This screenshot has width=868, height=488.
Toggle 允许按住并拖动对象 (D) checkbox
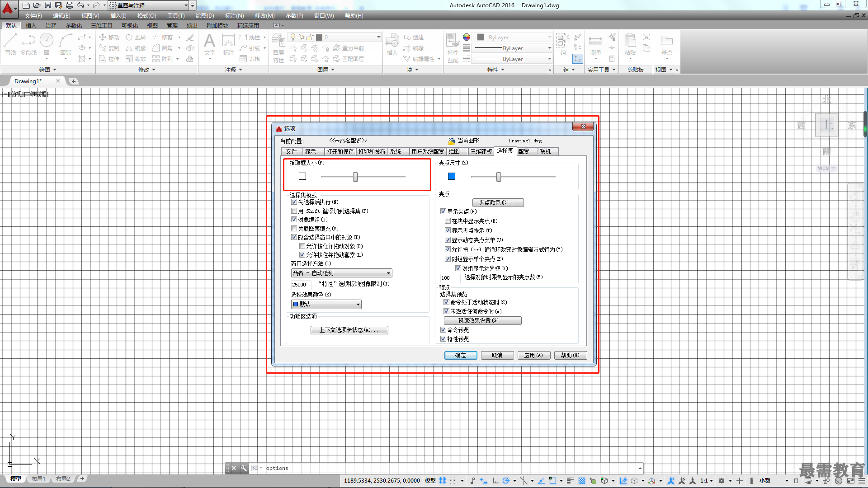[x=302, y=246]
